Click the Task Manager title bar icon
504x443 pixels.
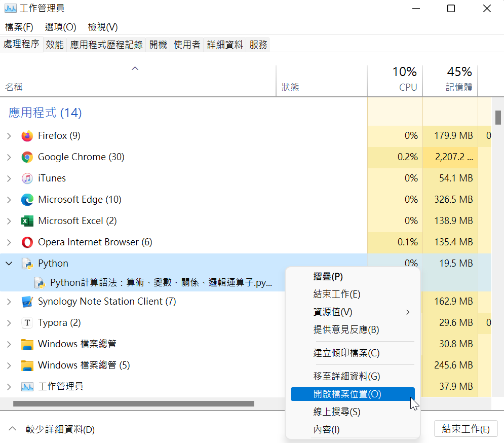(10, 8)
